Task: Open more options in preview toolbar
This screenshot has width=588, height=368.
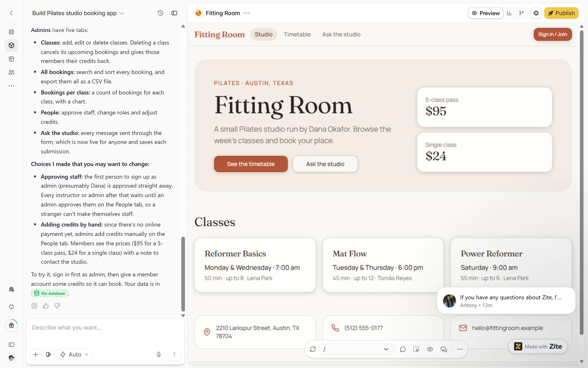Action: (459, 349)
